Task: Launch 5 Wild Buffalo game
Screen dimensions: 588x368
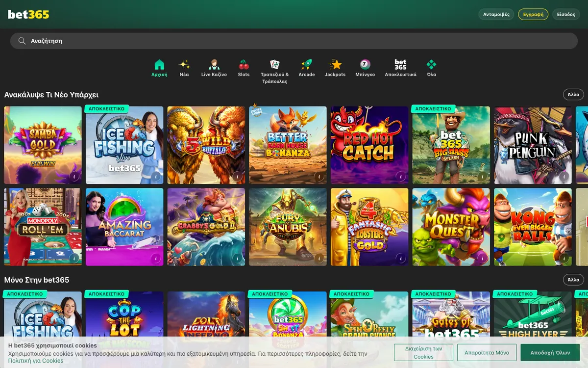Action: pyautogui.click(x=206, y=145)
